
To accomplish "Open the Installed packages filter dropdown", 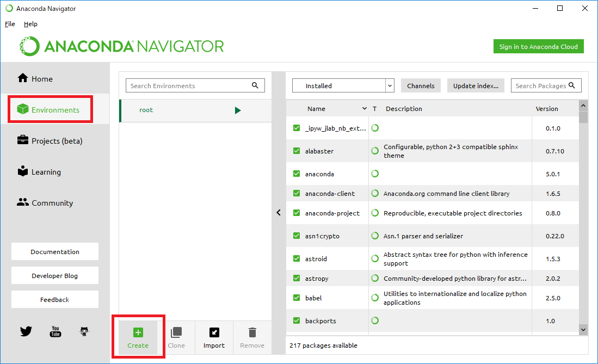I will (x=343, y=85).
